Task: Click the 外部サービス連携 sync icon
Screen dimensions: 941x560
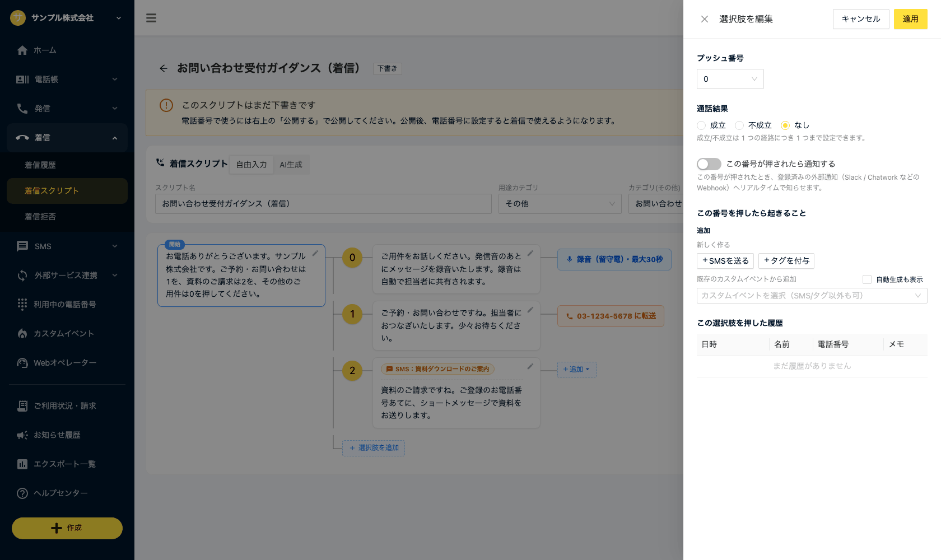Action: point(22,276)
